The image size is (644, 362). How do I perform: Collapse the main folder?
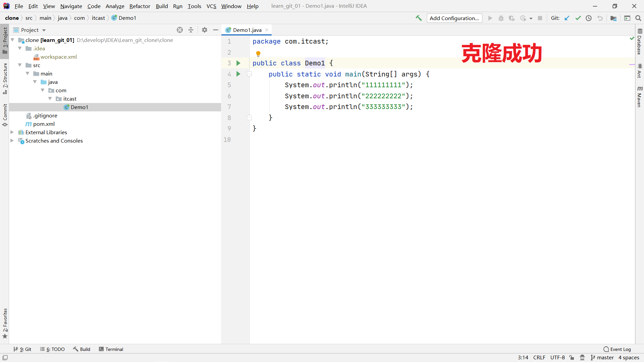[x=28, y=73]
